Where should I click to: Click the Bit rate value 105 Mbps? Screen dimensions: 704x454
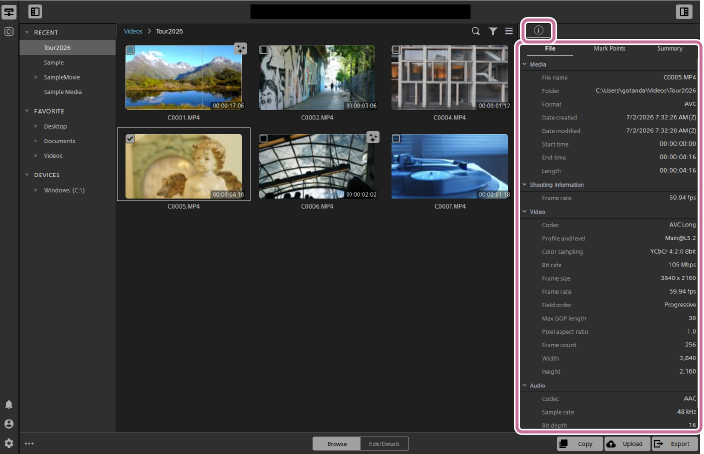tap(682, 265)
